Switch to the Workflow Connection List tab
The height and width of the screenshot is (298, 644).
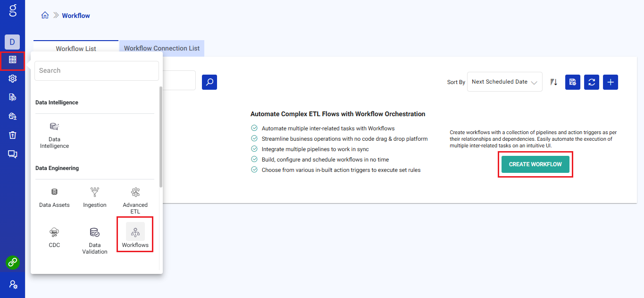(x=161, y=48)
